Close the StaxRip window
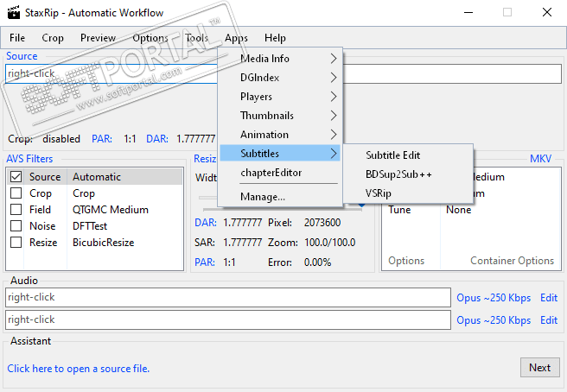This screenshot has width=567, height=392. coord(547,12)
